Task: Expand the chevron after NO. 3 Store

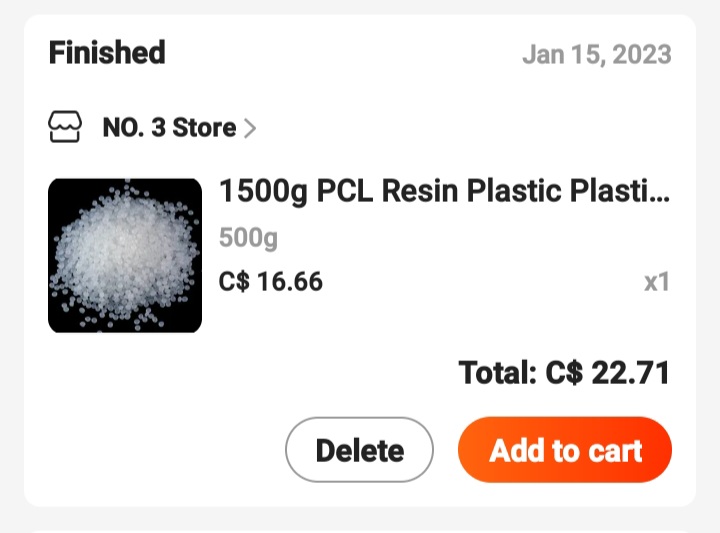Action: [x=250, y=128]
